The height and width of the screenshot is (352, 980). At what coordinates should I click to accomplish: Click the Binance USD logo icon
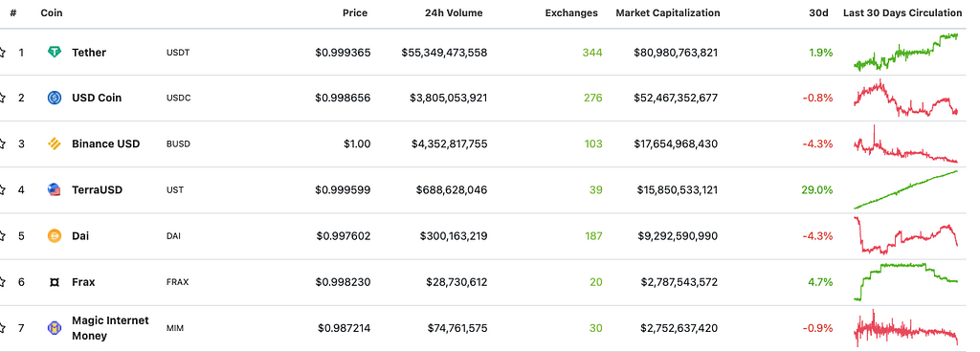pyautogui.click(x=55, y=143)
